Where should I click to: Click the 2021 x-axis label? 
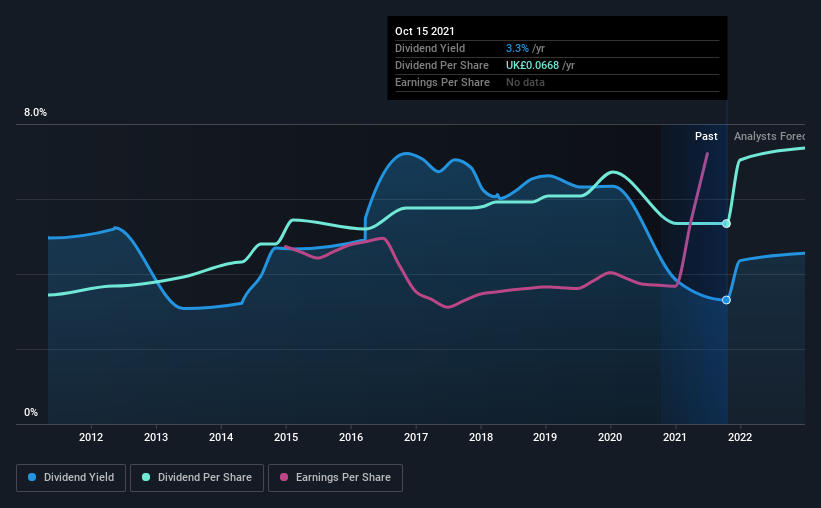[675, 437]
